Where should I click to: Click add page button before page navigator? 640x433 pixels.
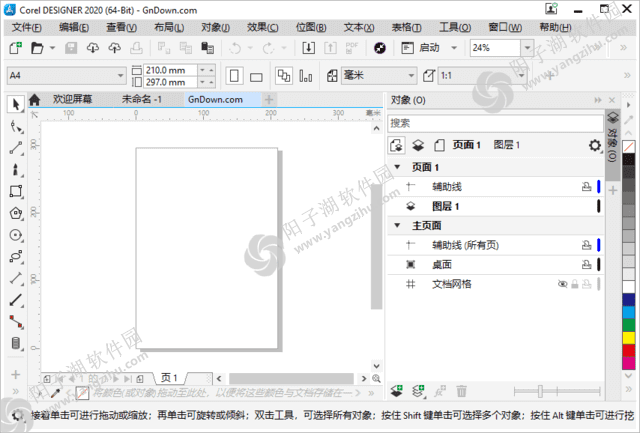coord(47,379)
